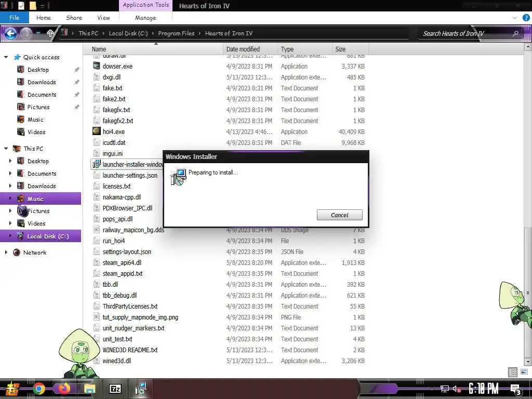The height and width of the screenshot is (399, 532).
Task: Expand the Network tree node
Action: (6, 252)
